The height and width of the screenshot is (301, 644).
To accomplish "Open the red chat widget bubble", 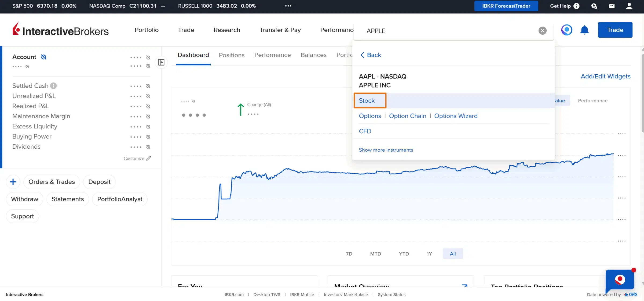I will [620, 279].
